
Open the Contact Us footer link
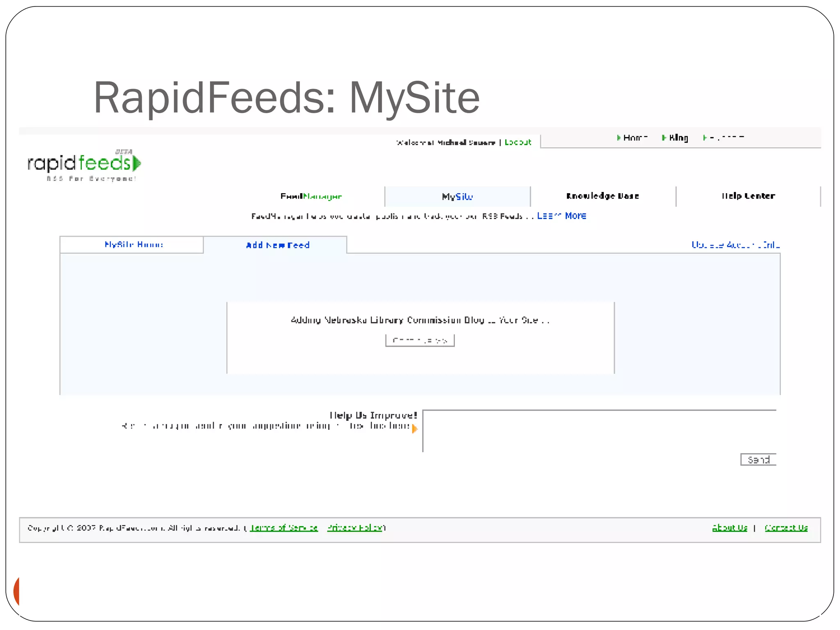[x=786, y=528]
